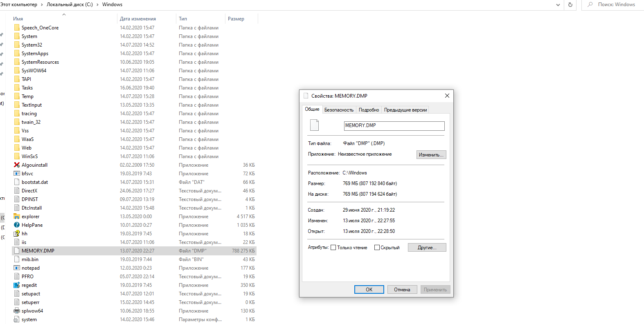644x324 pixels.
Task: Select the WaaS folder name
Action: 27,139
